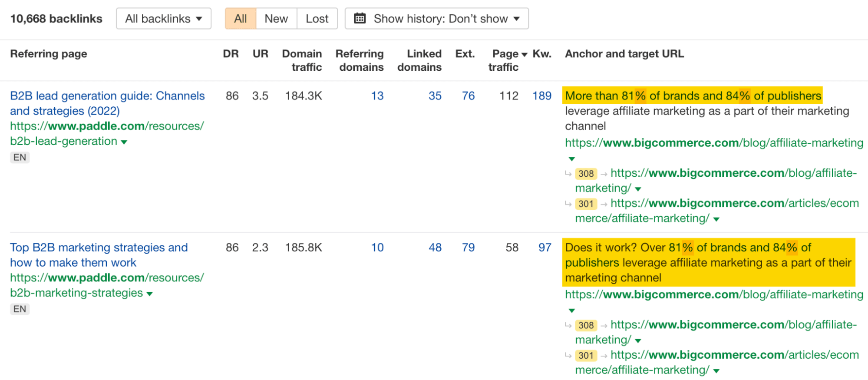Sort by the DR column header
The image size is (868, 380).
(x=231, y=54)
